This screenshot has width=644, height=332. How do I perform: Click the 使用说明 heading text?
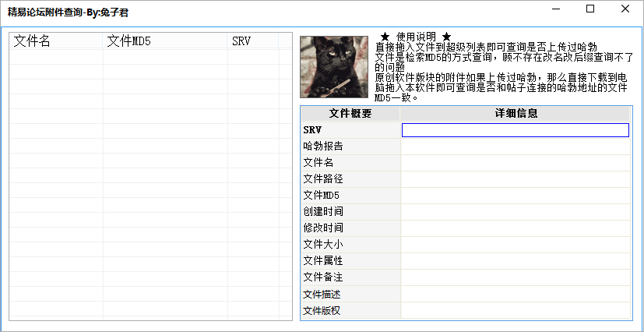tap(416, 37)
